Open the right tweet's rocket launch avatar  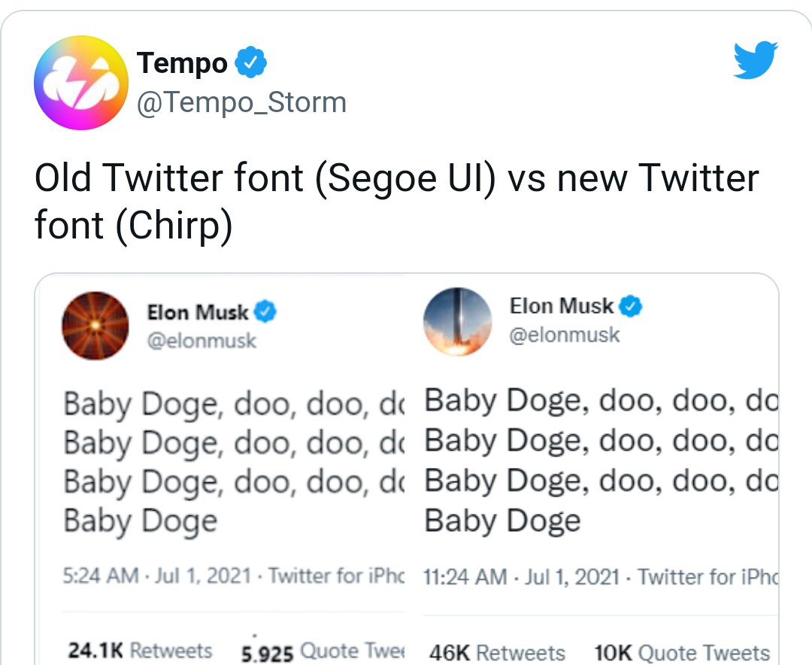(x=457, y=321)
